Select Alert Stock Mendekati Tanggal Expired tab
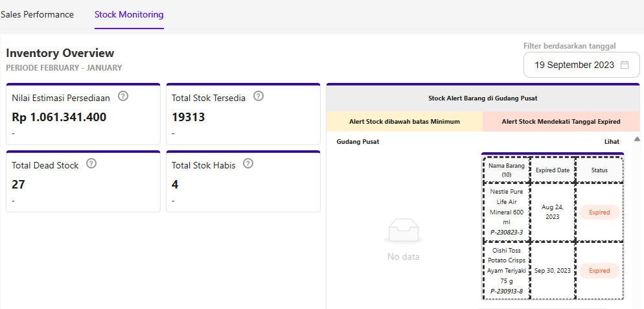The width and height of the screenshot is (644, 309). coord(561,121)
